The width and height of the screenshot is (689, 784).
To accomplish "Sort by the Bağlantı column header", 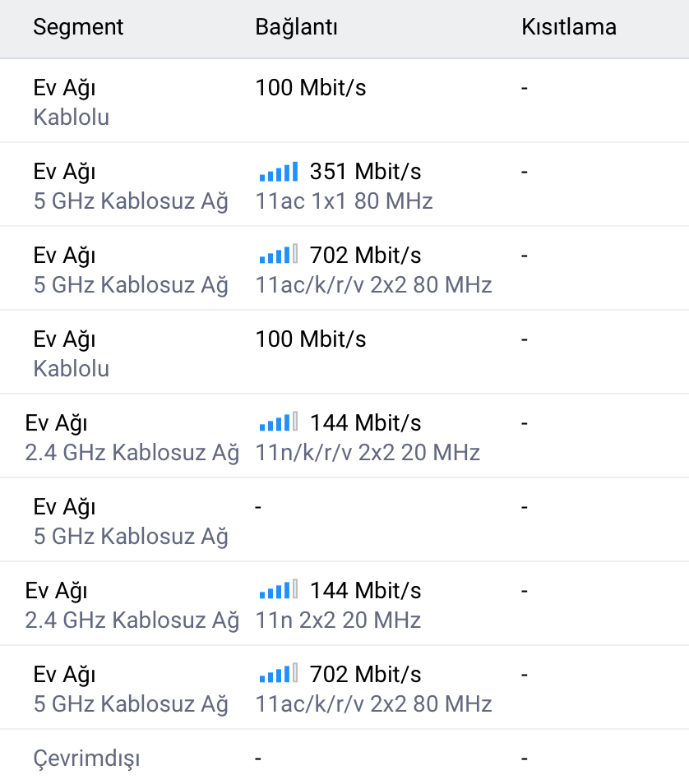I will pyautogui.click(x=296, y=27).
